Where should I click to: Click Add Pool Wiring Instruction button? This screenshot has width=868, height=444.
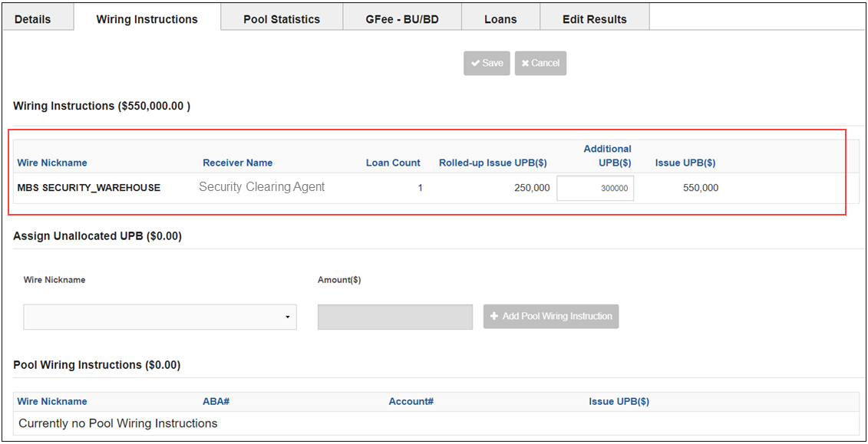550,317
